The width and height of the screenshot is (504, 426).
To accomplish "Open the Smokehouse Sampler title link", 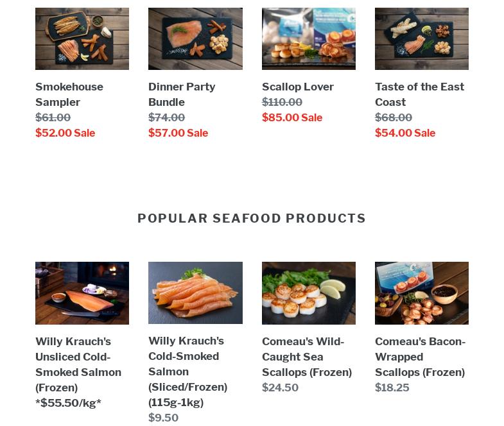I will [69, 94].
